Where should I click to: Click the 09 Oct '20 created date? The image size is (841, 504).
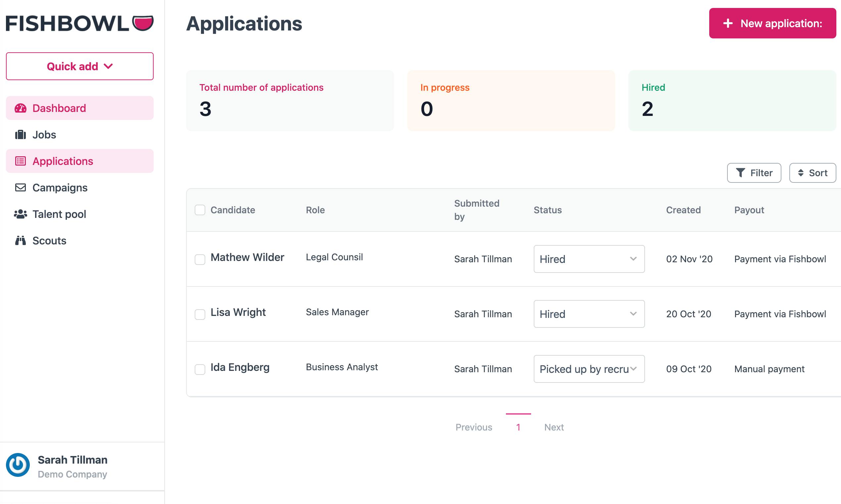tap(689, 369)
